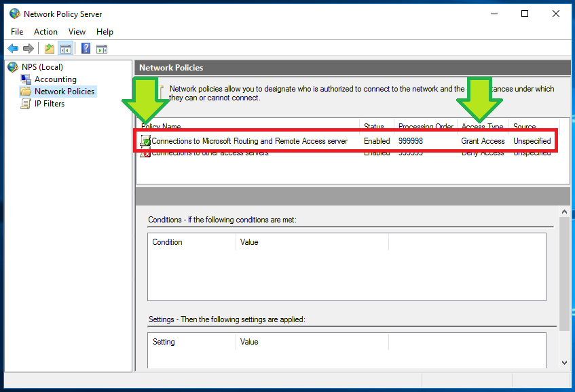The width and height of the screenshot is (575, 392).
Task: Click the 'Unspecified' source of Grant Access policy
Action: [x=532, y=141]
